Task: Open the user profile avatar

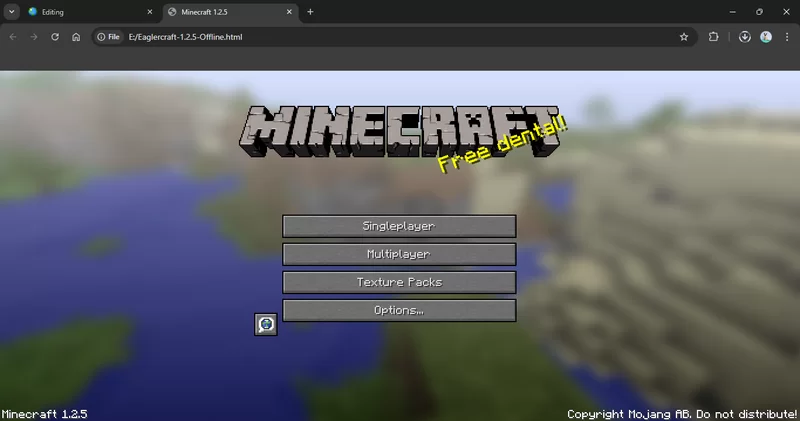Action: point(766,37)
